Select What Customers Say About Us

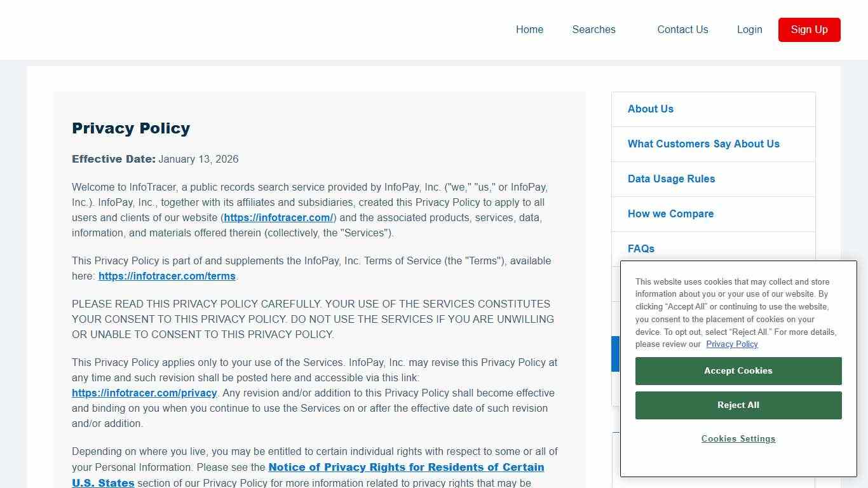(x=703, y=144)
